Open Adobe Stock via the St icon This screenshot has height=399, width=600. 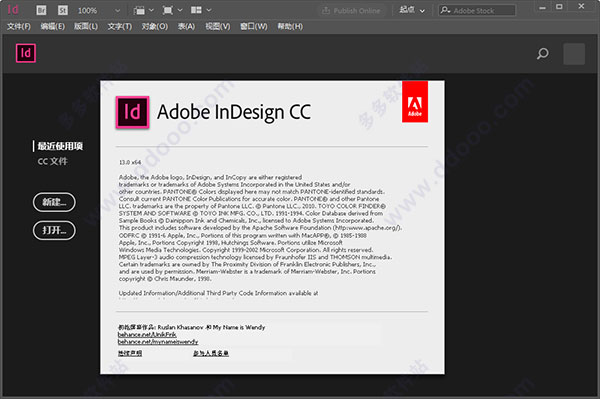[63, 10]
